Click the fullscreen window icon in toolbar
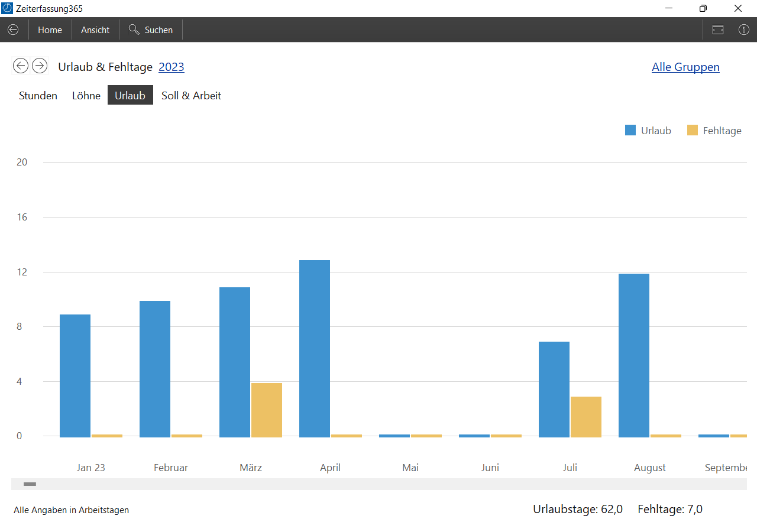Viewport: 757px width, 532px height. tap(718, 30)
